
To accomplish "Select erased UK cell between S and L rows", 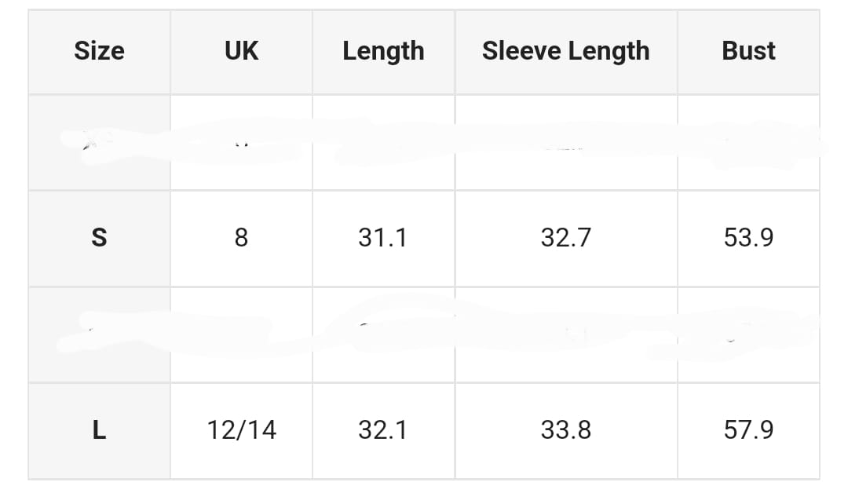I will coord(241,334).
